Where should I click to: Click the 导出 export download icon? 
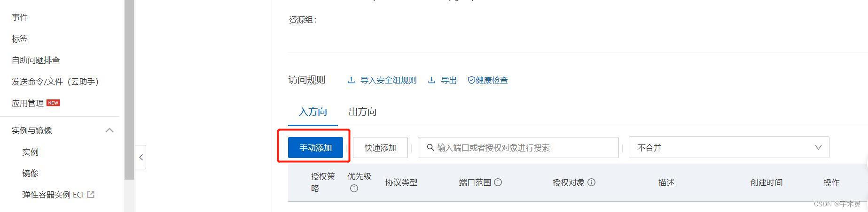pos(431,80)
